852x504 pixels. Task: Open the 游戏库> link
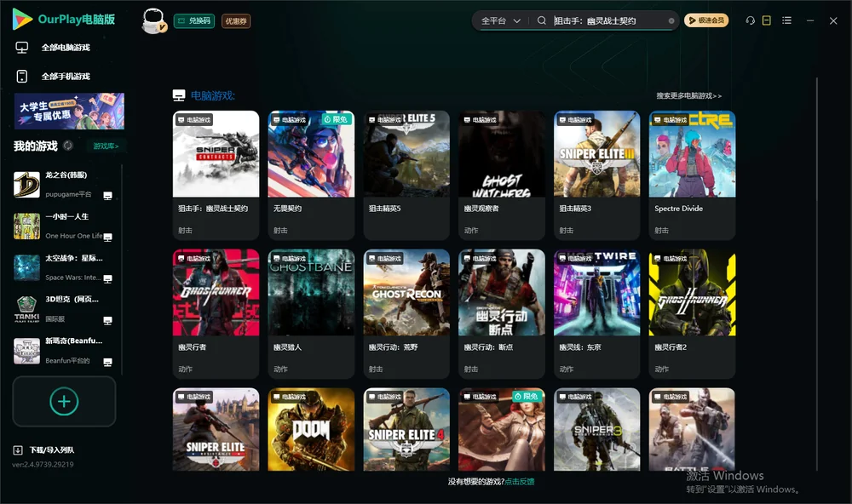point(106,146)
